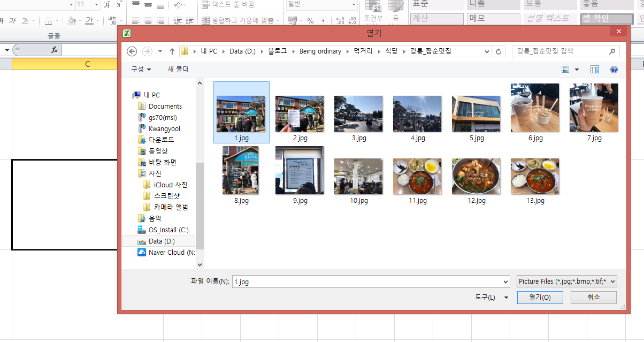Go up one folder level
Viewport: 644px width, 342px height.
click(172, 51)
